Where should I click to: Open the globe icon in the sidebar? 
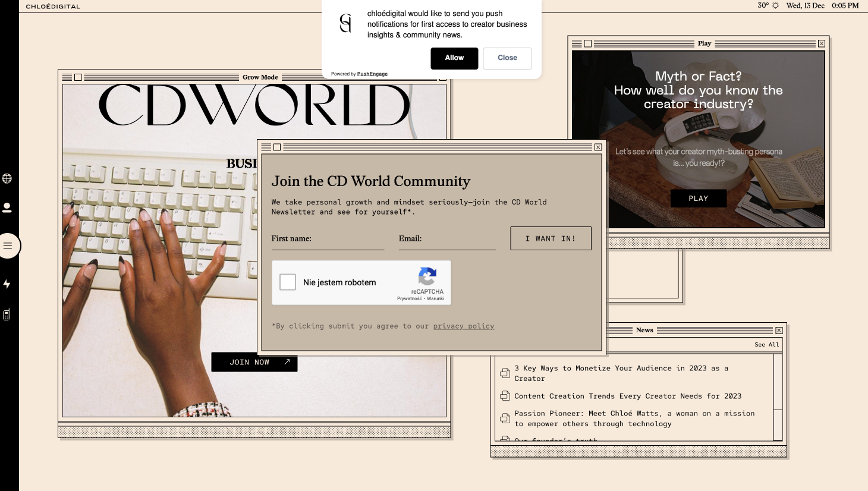[7, 178]
